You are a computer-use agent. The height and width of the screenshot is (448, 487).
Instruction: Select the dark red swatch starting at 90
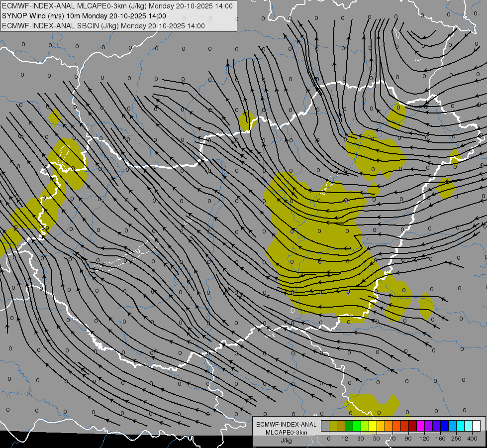click(x=413, y=426)
